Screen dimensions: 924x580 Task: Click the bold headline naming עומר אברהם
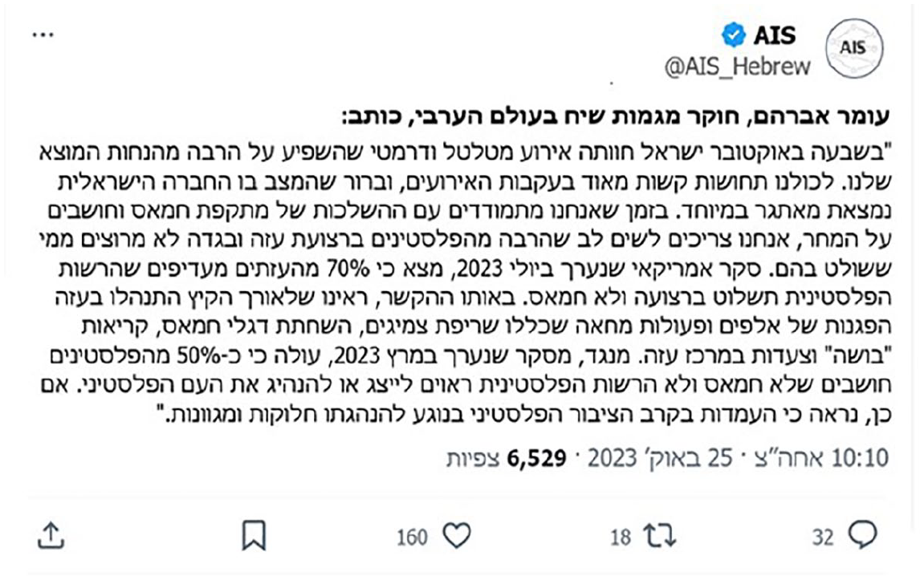pos(617,116)
